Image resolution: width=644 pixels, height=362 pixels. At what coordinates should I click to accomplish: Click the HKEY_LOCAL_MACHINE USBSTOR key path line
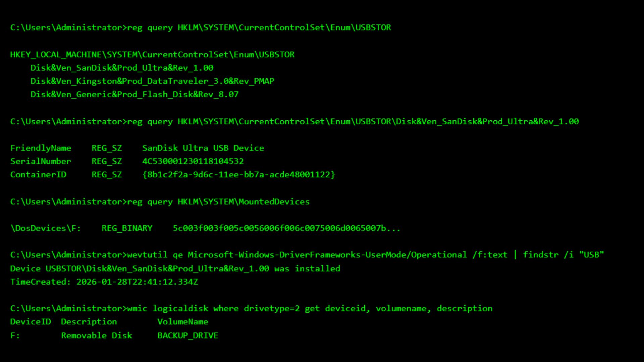click(152, 55)
